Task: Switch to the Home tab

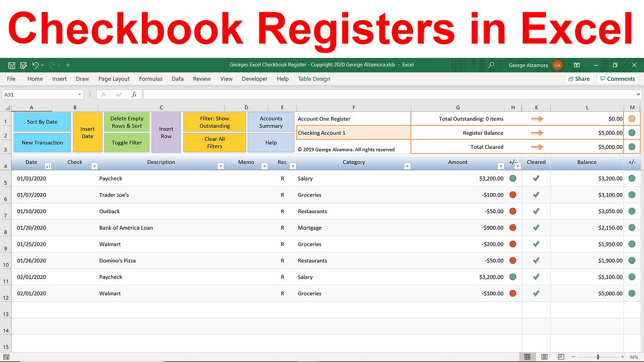Action: point(35,79)
